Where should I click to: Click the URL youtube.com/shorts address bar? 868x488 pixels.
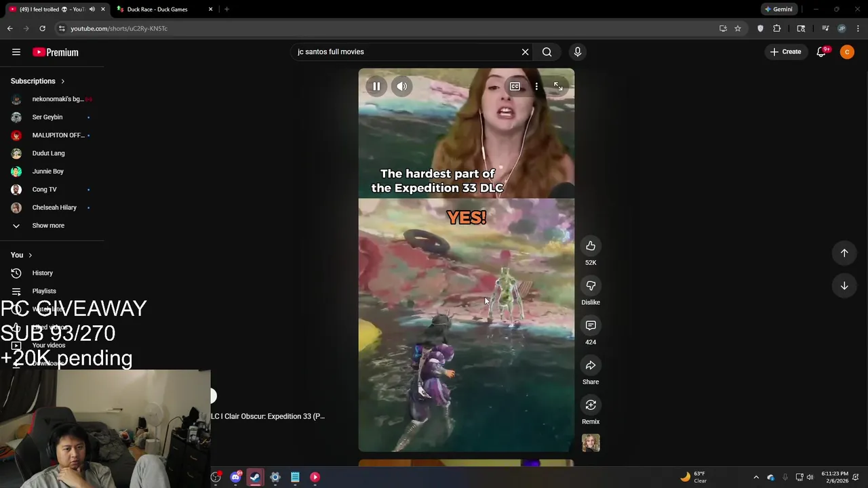119,28
